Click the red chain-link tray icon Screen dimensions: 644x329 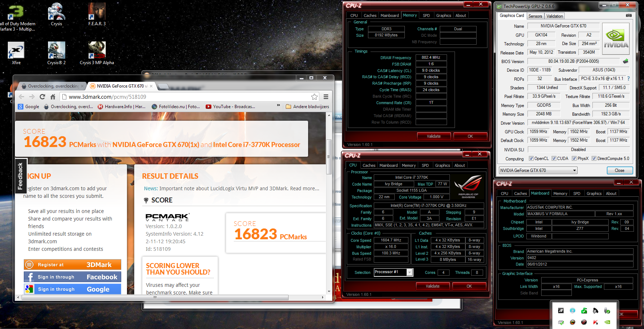click(584, 322)
